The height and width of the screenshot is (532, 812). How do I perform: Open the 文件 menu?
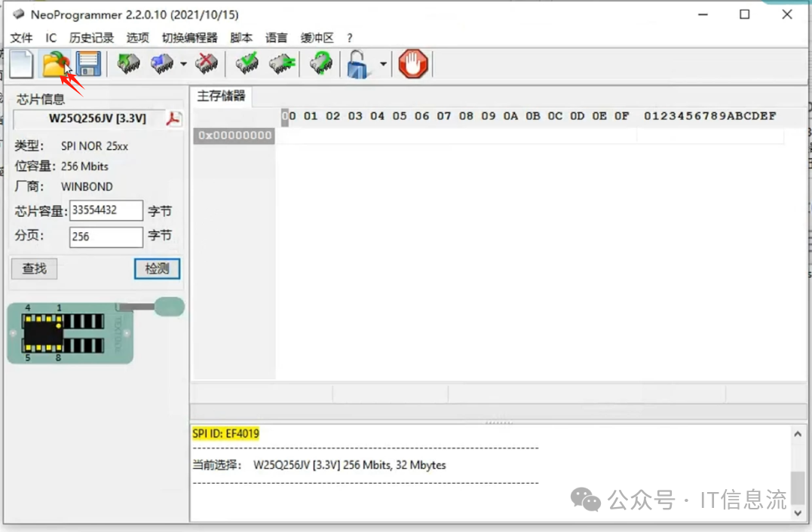click(21, 38)
